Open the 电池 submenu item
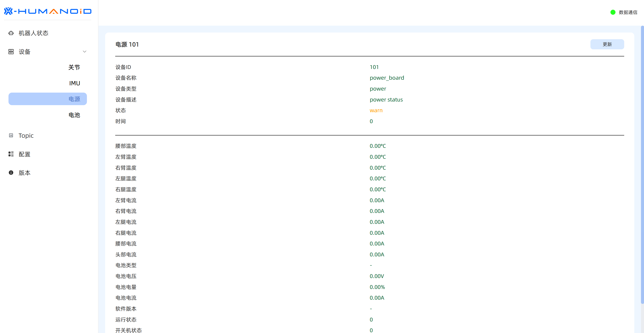 pyautogui.click(x=74, y=115)
